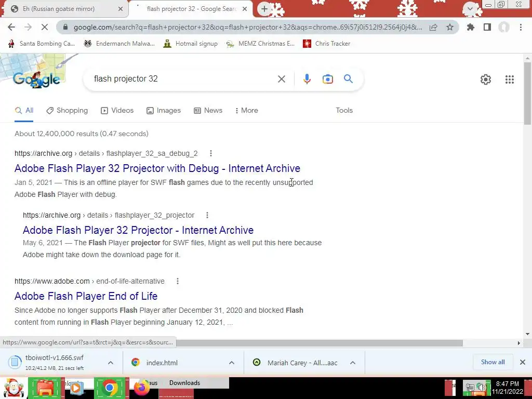Open options for flashplayer_32_projector result
The image size is (532, 399).
(207, 215)
